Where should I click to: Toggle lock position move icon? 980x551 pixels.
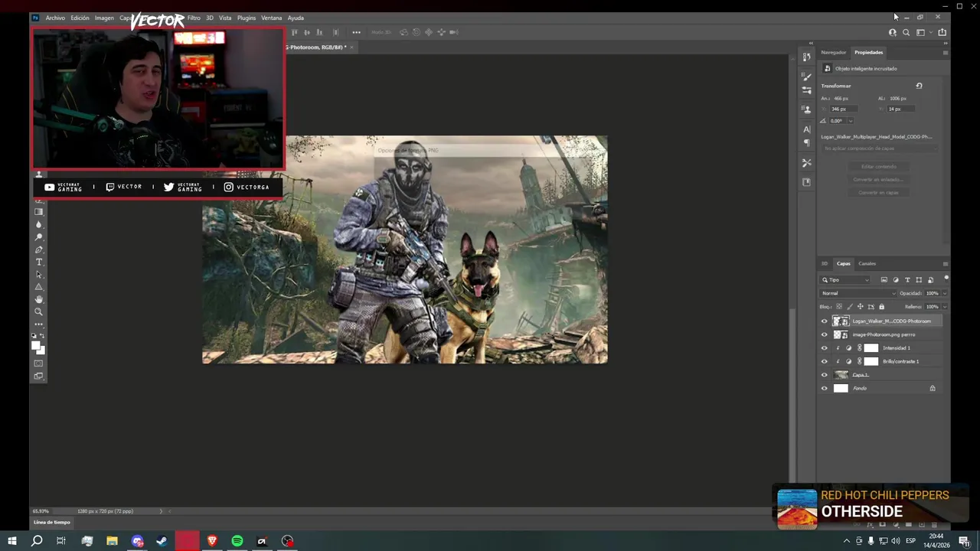coord(860,307)
